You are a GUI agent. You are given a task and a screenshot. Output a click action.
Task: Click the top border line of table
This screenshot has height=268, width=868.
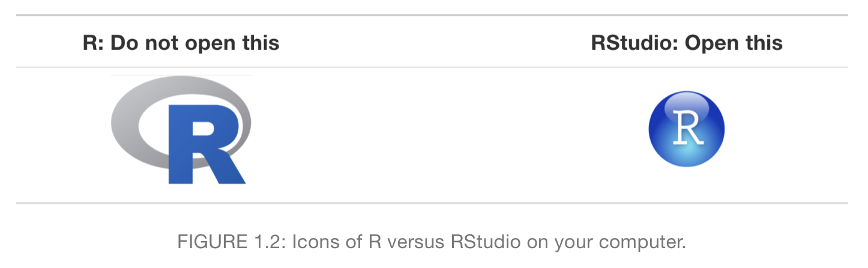pos(432,15)
